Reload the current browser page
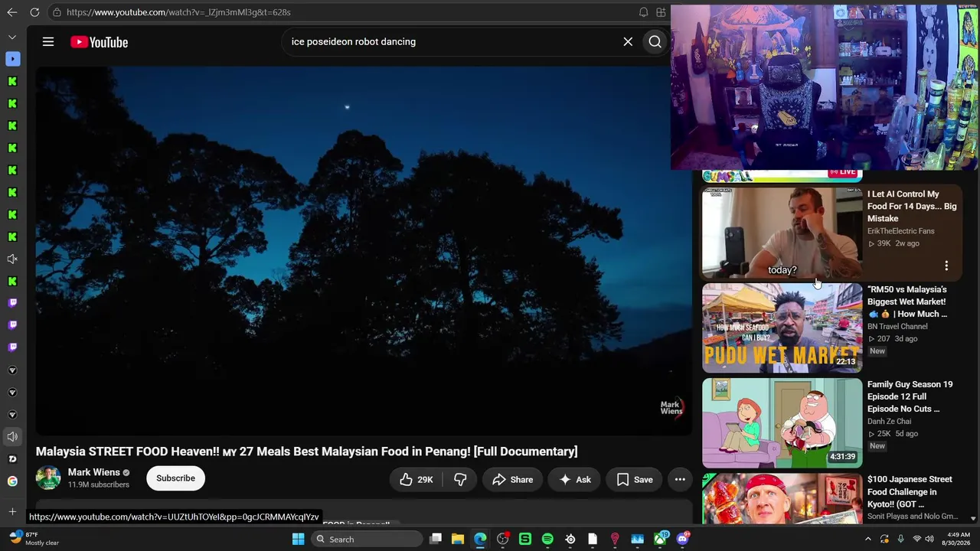Screen dimensions: 980x551 (x=34, y=12)
